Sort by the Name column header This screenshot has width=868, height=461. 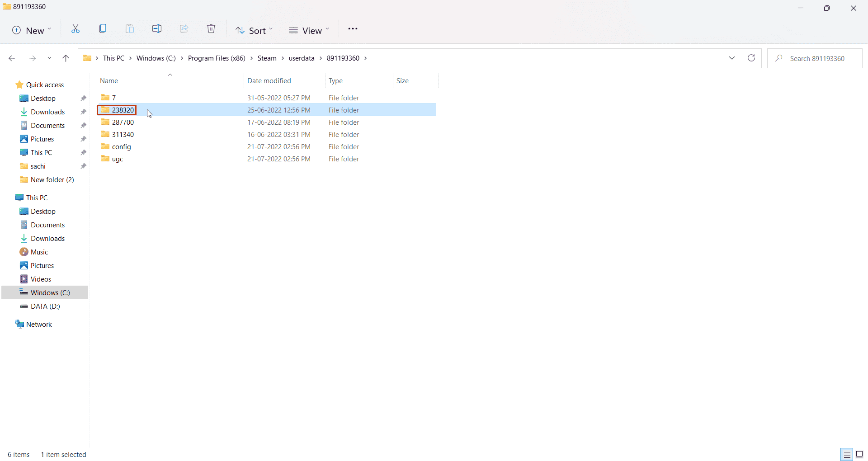[109, 80]
